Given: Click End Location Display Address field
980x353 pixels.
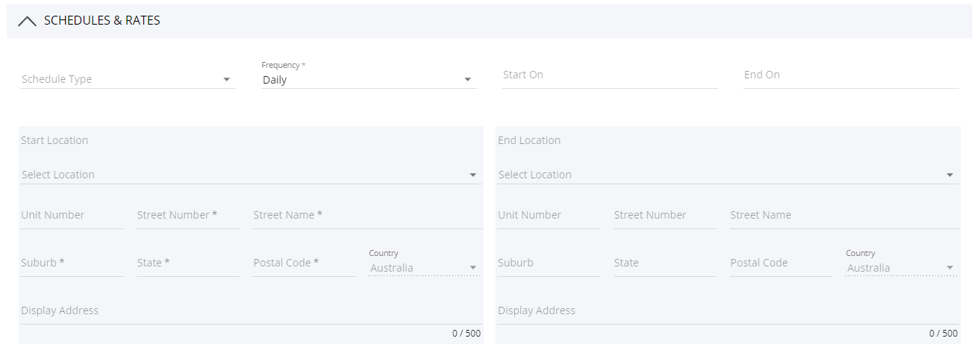Looking at the screenshot, I should 726,310.
